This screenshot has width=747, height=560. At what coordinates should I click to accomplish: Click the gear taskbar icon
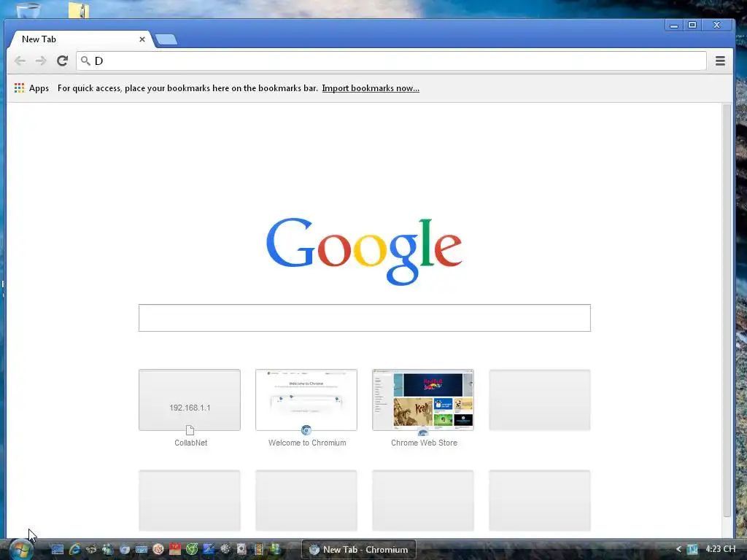[x=225, y=550]
